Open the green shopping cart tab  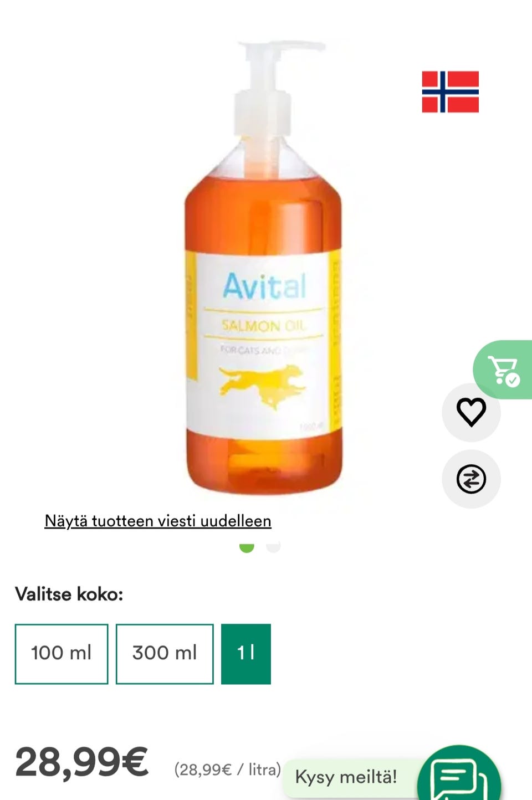coord(503,370)
